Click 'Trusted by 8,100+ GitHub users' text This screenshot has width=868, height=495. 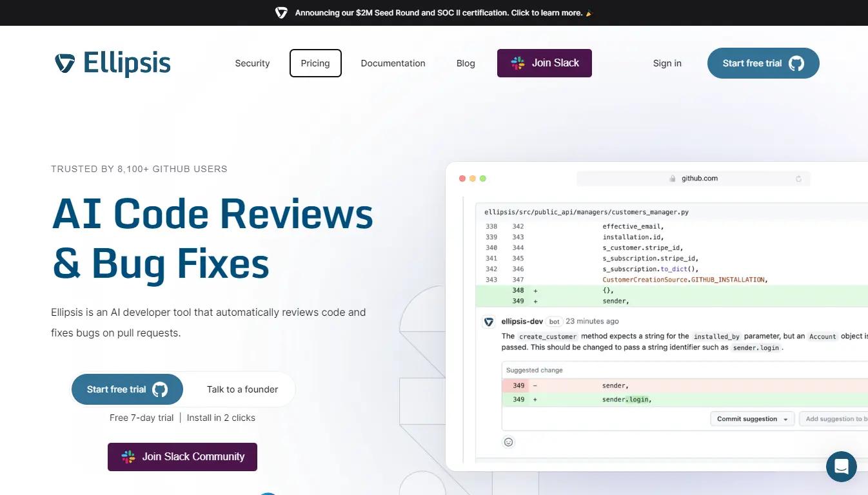click(139, 169)
